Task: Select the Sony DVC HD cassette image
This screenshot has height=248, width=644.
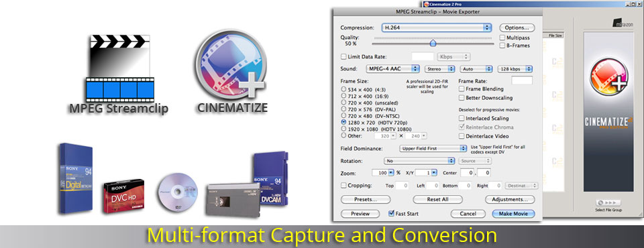Action: coord(123,196)
